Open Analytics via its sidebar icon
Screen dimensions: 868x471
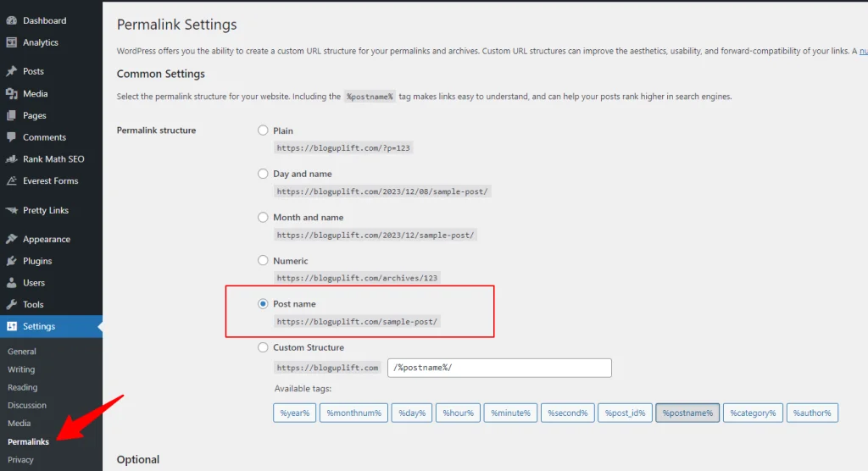coord(12,42)
